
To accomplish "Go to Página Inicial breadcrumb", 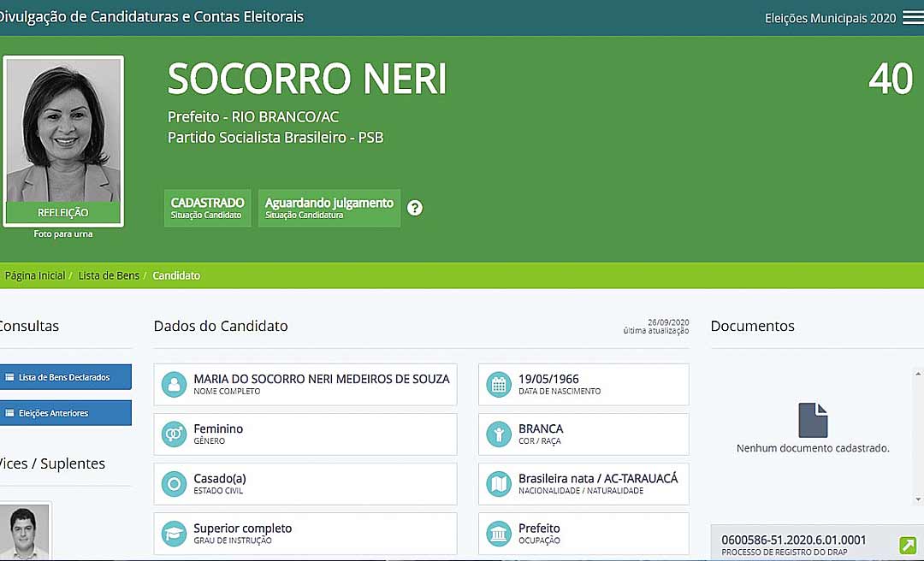I will coord(35,276).
